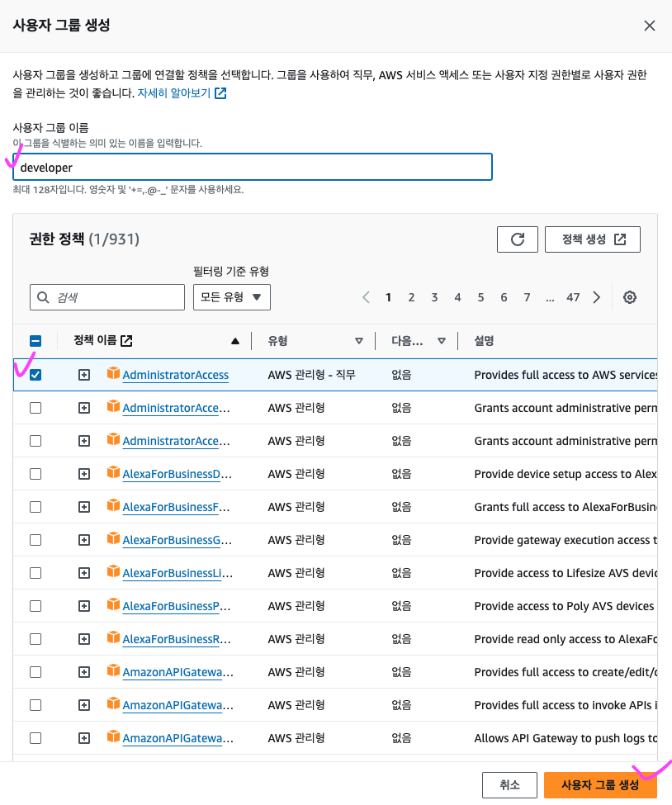
Task: Check the AlexaForBusinessF... policy checkbox
Action: click(35, 507)
